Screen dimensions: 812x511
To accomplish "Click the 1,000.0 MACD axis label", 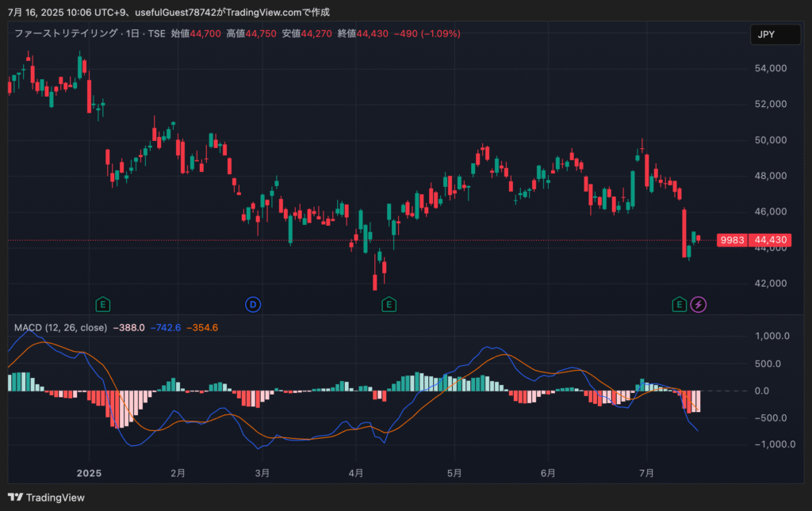I will pyautogui.click(x=772, y=336).
